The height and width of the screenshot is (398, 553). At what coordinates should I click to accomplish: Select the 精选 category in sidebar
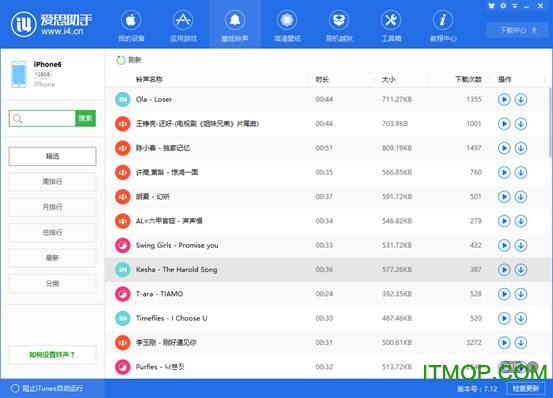(52, 156)
